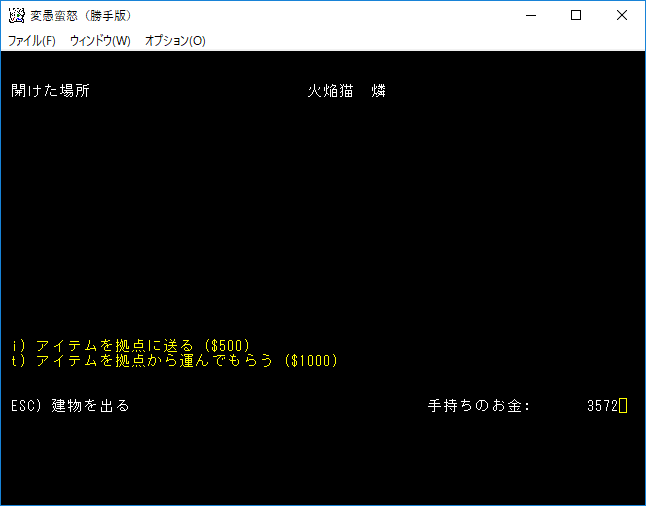Close the 変愚蛮怒 window
646x506 pixels.
tap(622, 15)
